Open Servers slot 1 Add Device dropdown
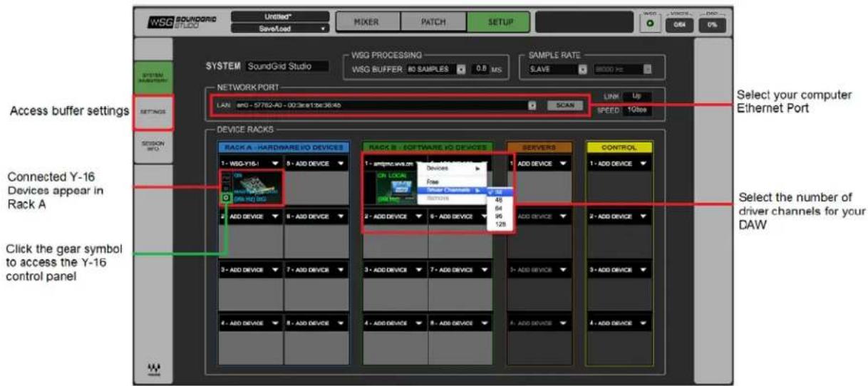868x386 pixels. click(x=540, y=164)
